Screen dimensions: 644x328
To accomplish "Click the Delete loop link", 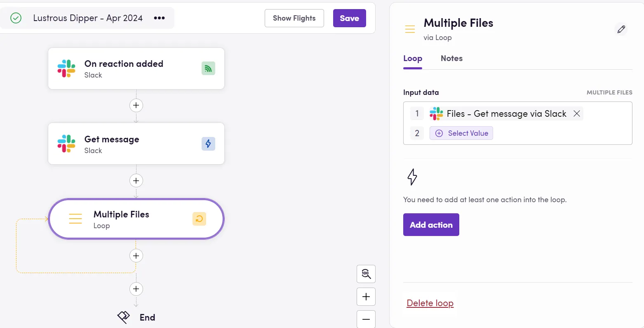I will click(x=430, y=303).
